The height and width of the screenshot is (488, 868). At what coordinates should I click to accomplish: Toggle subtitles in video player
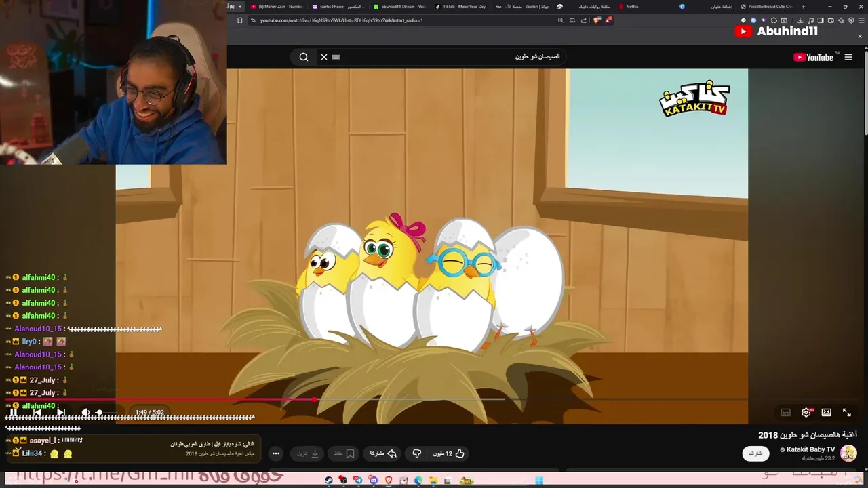tap(786, 412)
